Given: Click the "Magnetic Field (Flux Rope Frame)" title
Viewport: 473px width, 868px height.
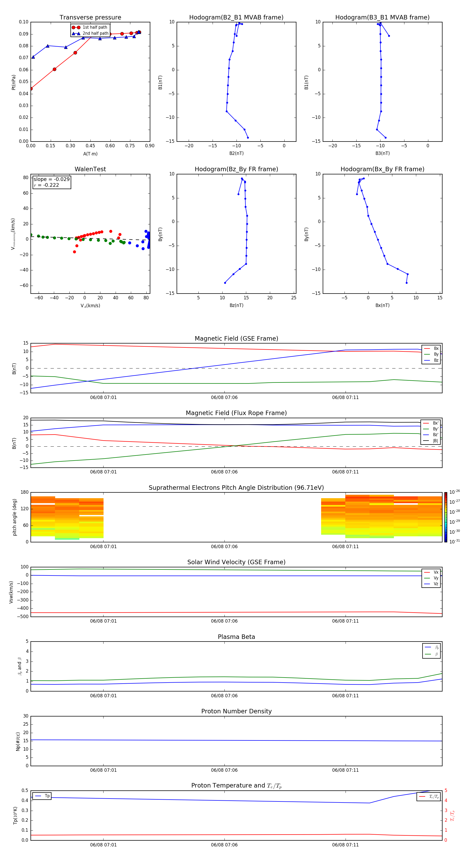Looking at the screenshot, I should point(236,413).
